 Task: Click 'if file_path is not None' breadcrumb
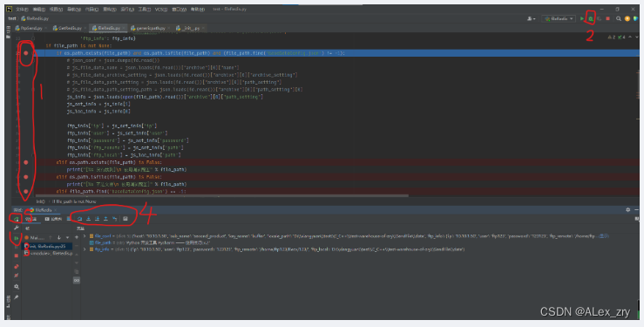click(74, 201)
